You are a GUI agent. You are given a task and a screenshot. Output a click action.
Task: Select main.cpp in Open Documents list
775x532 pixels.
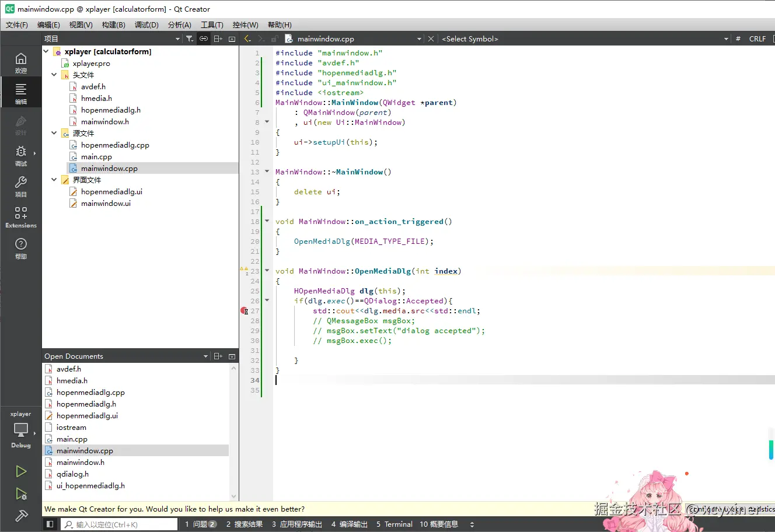tap(72, 439)
